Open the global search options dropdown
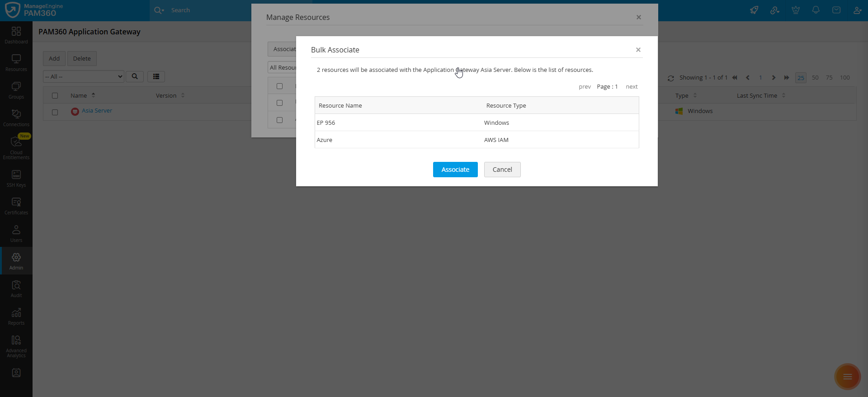This screenshot has width=868, height=397. point(159,10)
